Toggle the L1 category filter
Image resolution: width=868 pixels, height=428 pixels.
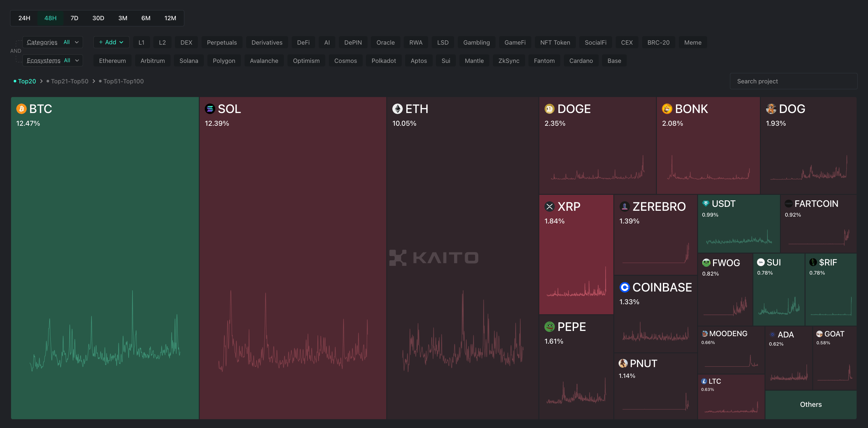[x=142, y=42]
